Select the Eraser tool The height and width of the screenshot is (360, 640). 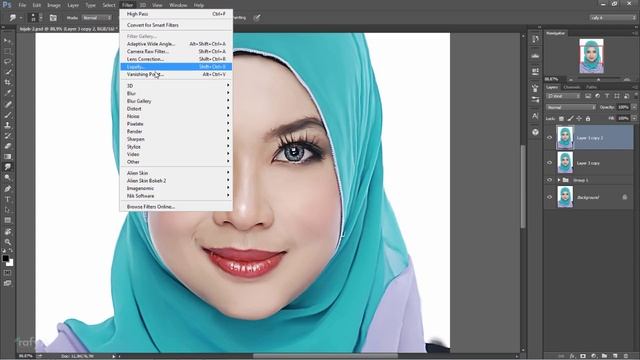click(7, 146)
